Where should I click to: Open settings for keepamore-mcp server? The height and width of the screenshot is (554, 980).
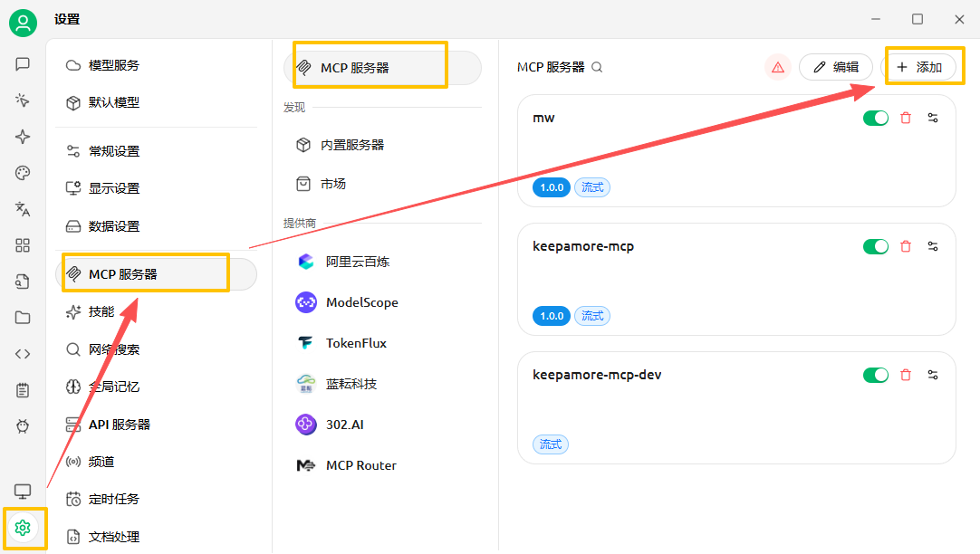pos(933,247)
